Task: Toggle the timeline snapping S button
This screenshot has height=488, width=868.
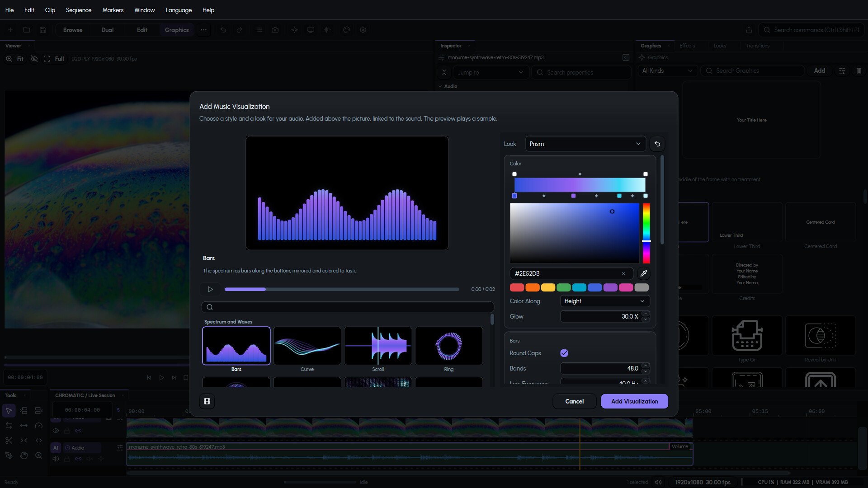Action: [118, 410]
